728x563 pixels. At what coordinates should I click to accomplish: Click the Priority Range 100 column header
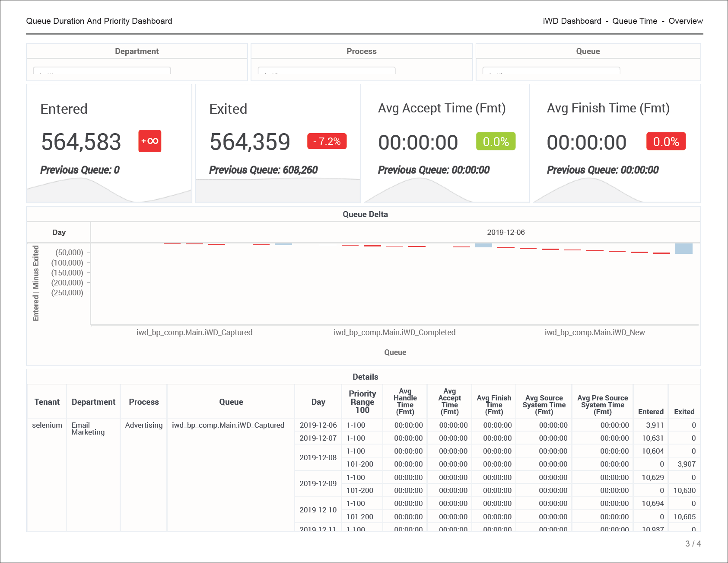pos(362,402)
